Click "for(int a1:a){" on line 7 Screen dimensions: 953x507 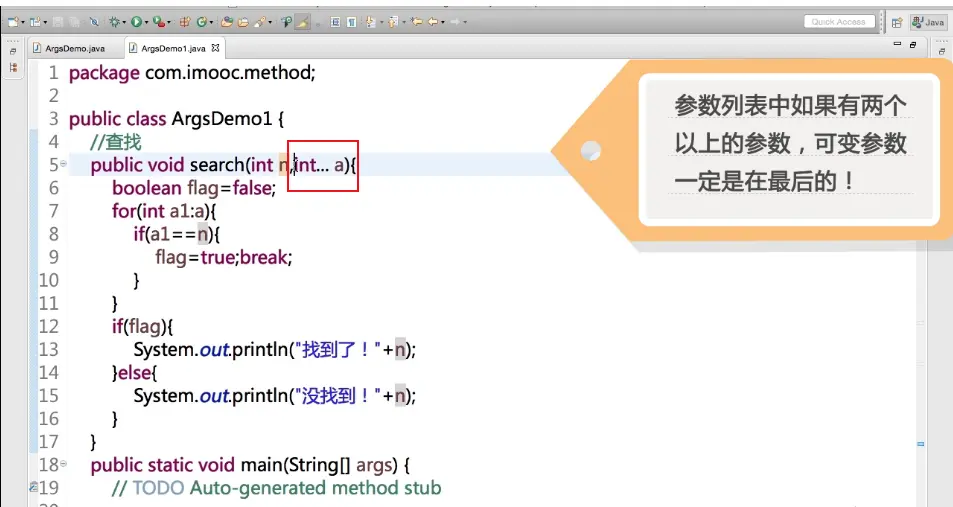point(164,211)
